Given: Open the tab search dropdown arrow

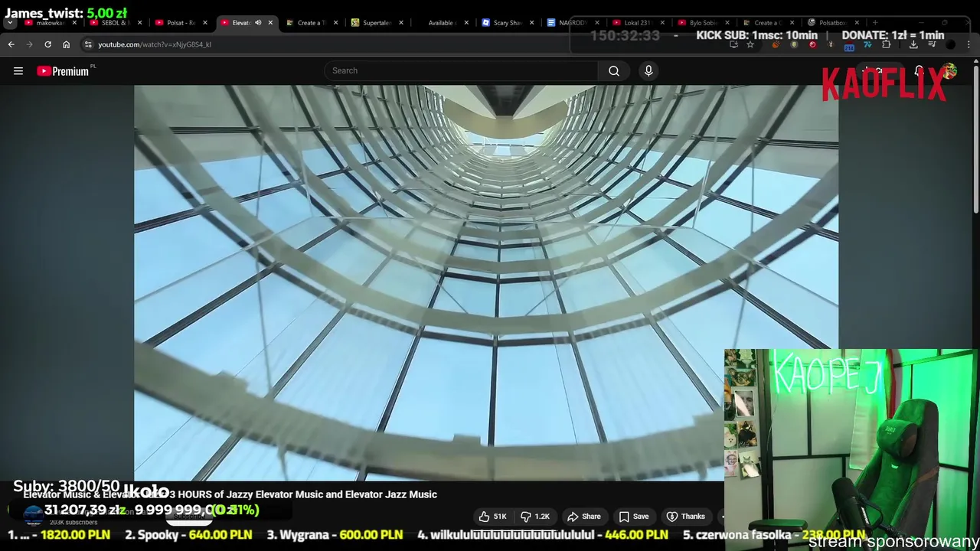Looking at the screenshot, I should tap(9, 23).
